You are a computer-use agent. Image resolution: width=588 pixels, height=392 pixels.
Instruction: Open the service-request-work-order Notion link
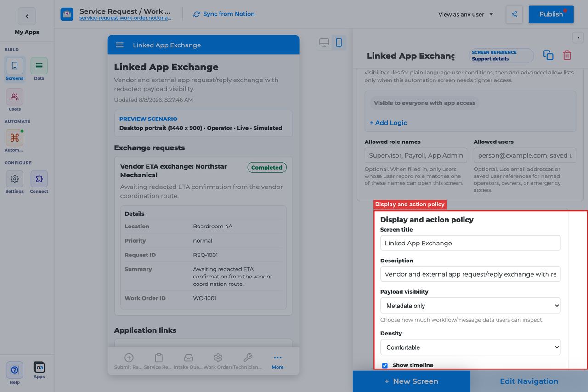[x=125, y=18]
